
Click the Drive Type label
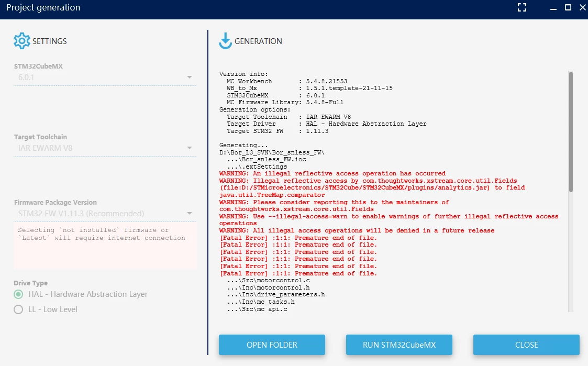pyautogui.click(x=31, y=283)
